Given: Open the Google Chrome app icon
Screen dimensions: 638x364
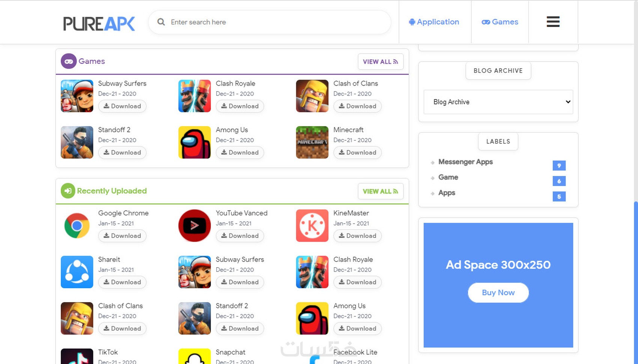Looking at the screenshot, I should [77, 226].
